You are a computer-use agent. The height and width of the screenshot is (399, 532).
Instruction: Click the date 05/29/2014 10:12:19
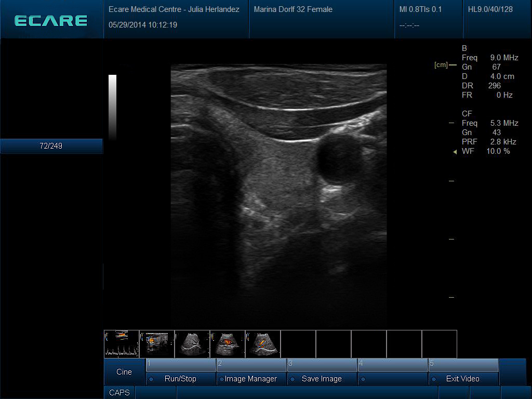click(x=143, y=25)
